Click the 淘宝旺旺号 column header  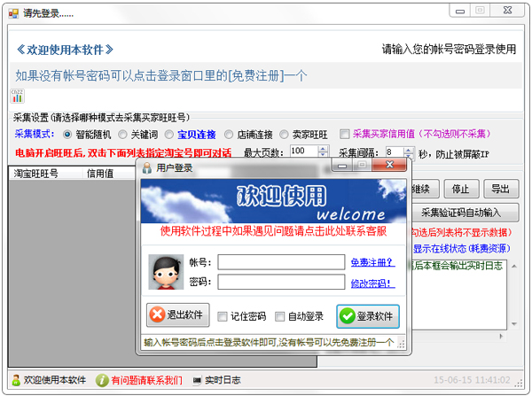coord(35,174)
